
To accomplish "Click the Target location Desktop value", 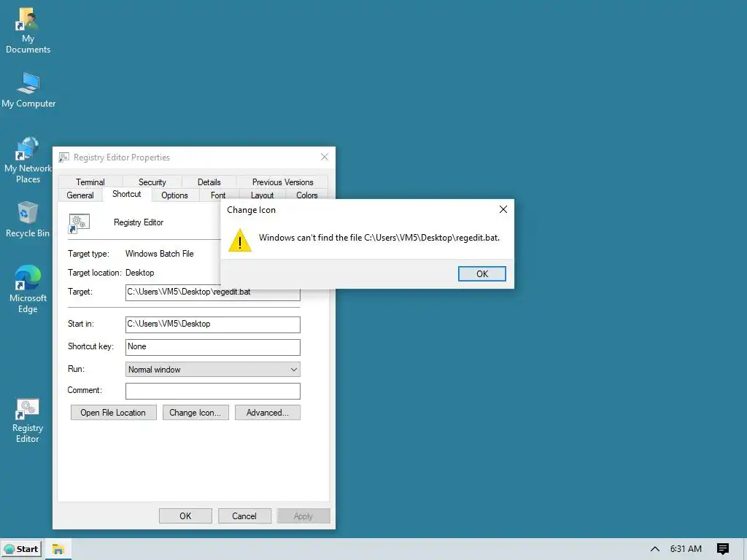I will click(x=139, y=273).
